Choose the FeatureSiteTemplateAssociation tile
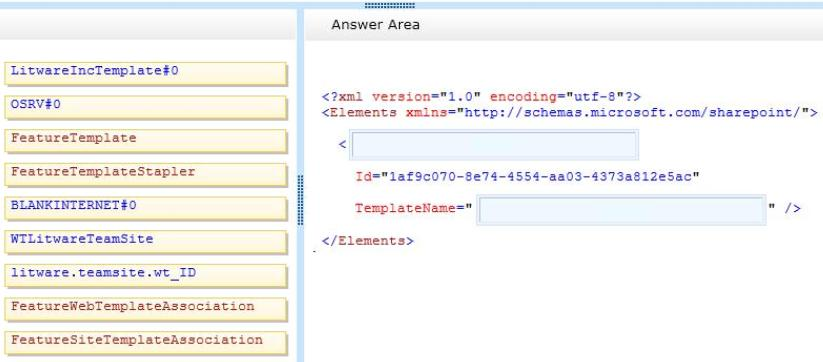 pyautogui.click(x=145, y=342)
